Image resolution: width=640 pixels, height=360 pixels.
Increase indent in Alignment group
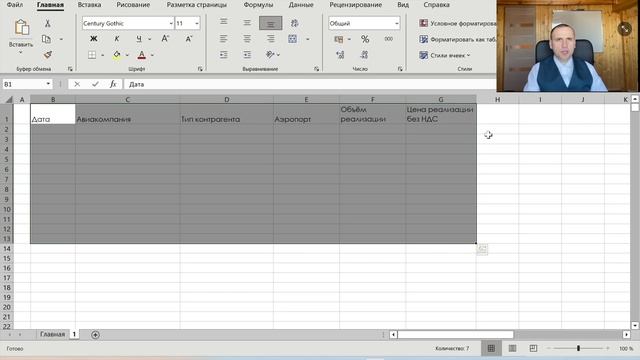coord(247,54)
